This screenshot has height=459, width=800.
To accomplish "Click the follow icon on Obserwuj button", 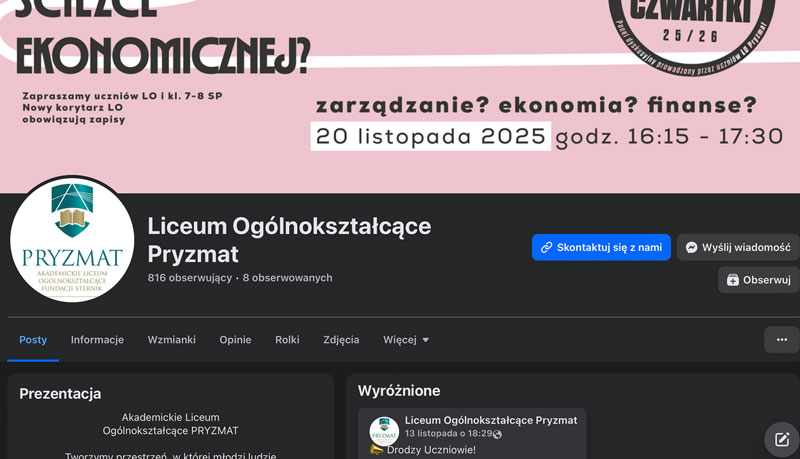I will pyautogui.click(x=733, y=280).
